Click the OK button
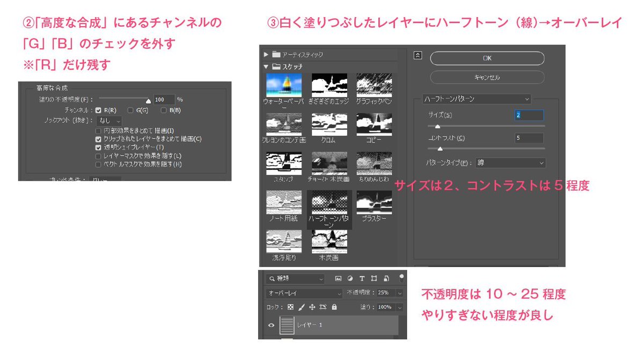644x362 pixels. [487, 58]
